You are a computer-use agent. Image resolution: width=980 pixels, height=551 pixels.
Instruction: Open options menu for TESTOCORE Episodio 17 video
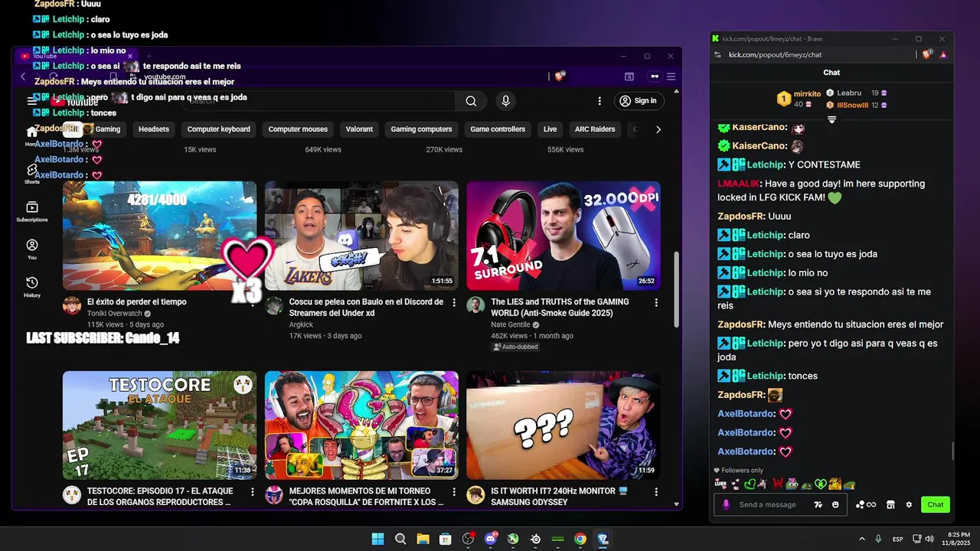253,492
